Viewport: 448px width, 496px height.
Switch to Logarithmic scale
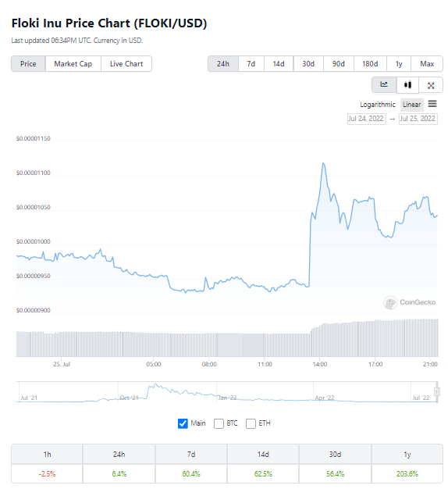(x=378, y=105)
